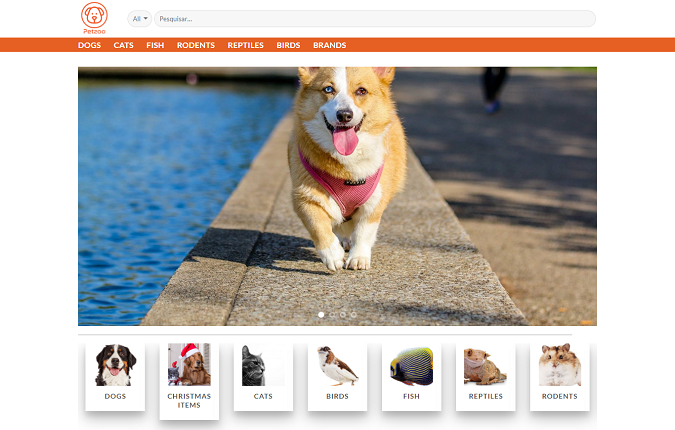Jump to the last carousel slide dot
The height and width of the screenshot is (430, 675).
354,315
